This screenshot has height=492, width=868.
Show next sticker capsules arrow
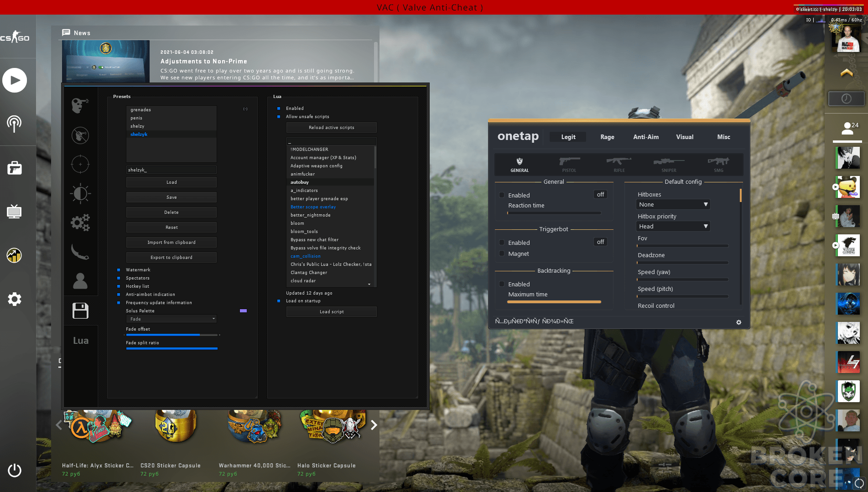pyautogui.click(x=374, y=425)
